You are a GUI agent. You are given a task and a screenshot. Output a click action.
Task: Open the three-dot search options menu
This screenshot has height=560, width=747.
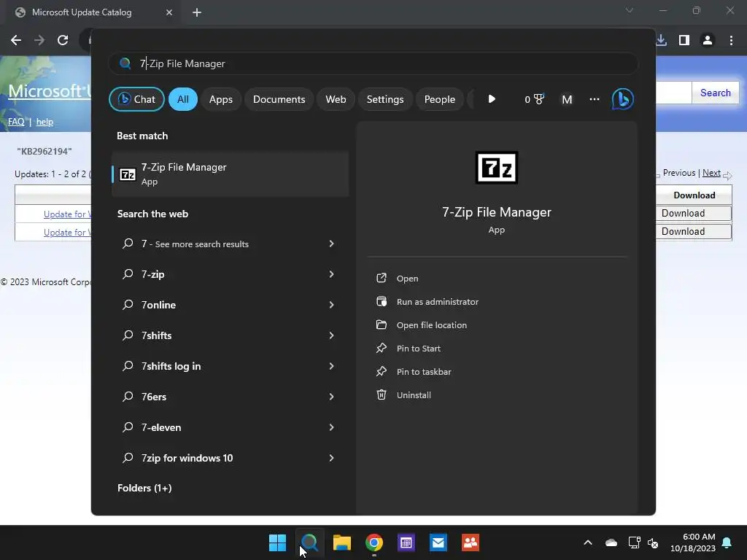594,99
